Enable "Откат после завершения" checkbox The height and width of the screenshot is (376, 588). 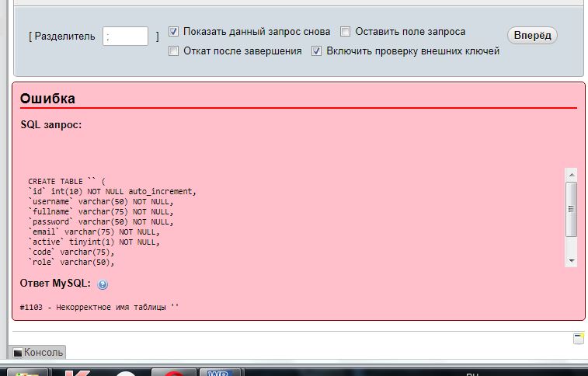(x=174, y=51)
